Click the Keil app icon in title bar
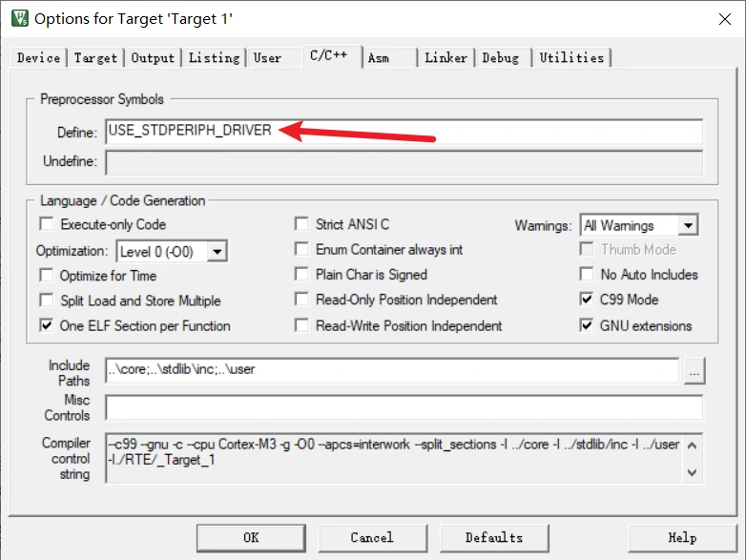This screenshot has width=746, height=560. point(17,18)
